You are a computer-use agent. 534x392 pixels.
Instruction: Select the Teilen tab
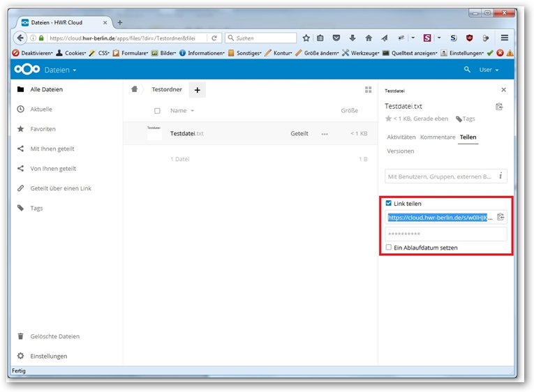click(468, 137)
